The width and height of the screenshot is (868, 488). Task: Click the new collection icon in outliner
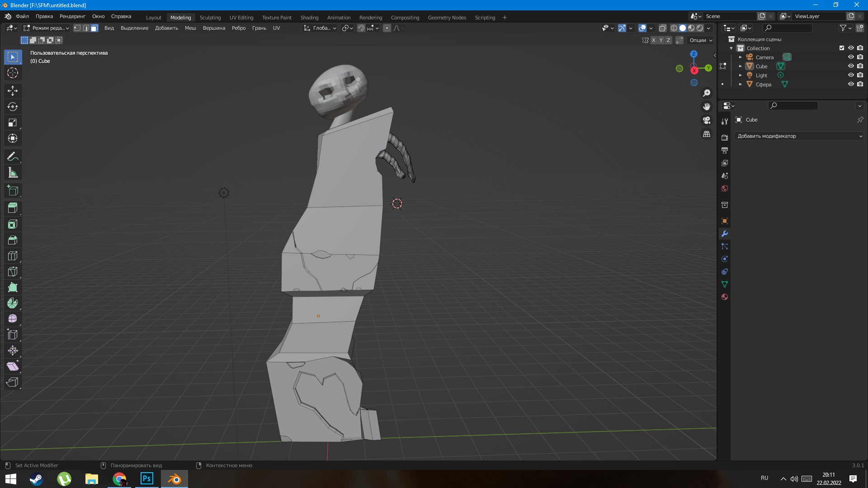tap(860, 28)
